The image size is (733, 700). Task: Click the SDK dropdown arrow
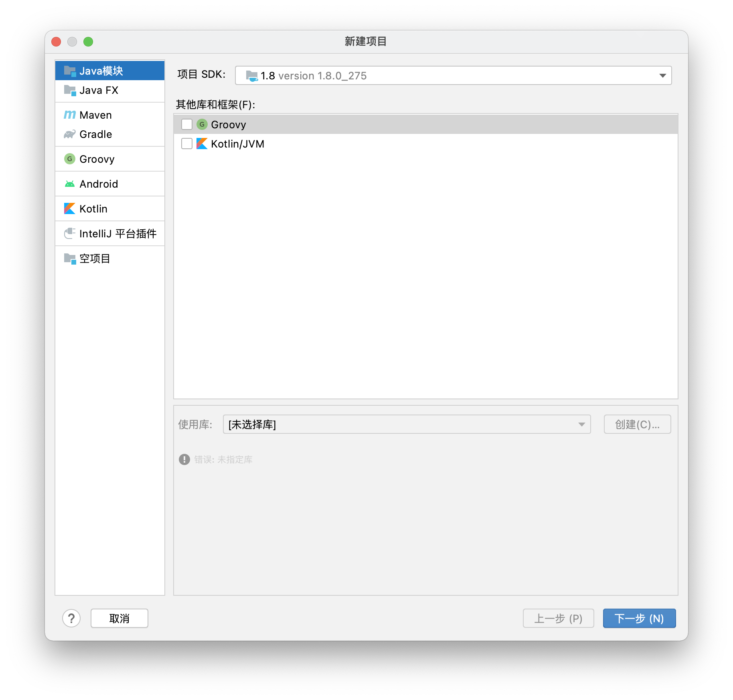(662, 75)
